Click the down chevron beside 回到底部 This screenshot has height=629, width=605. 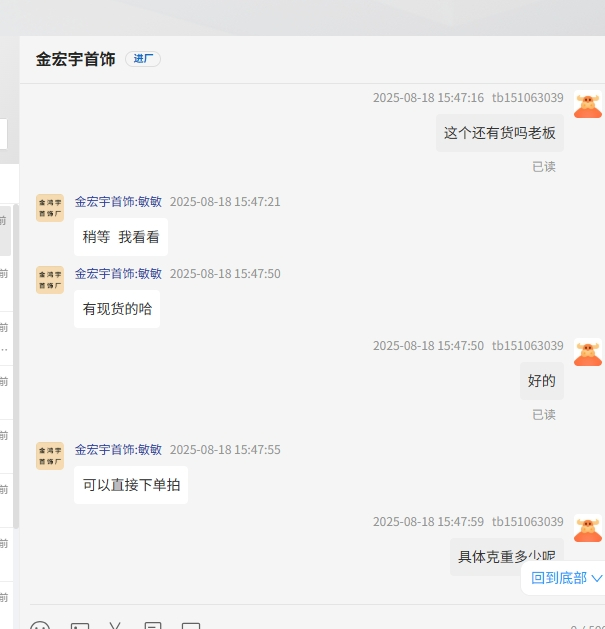click(597, 578)
